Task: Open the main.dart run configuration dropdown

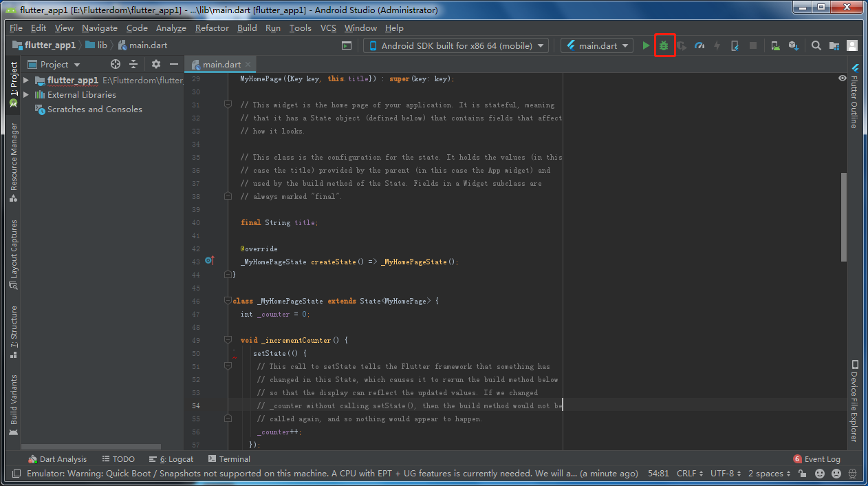Action: click(x=597, y=45)
